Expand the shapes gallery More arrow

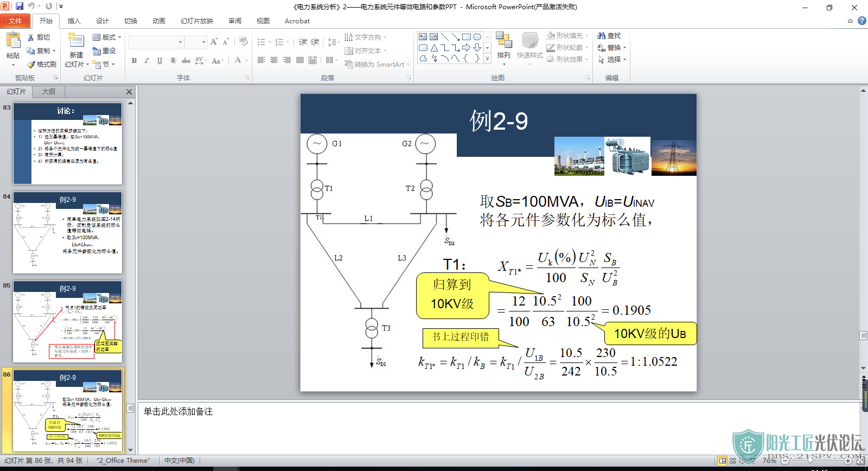click(487, 59)
